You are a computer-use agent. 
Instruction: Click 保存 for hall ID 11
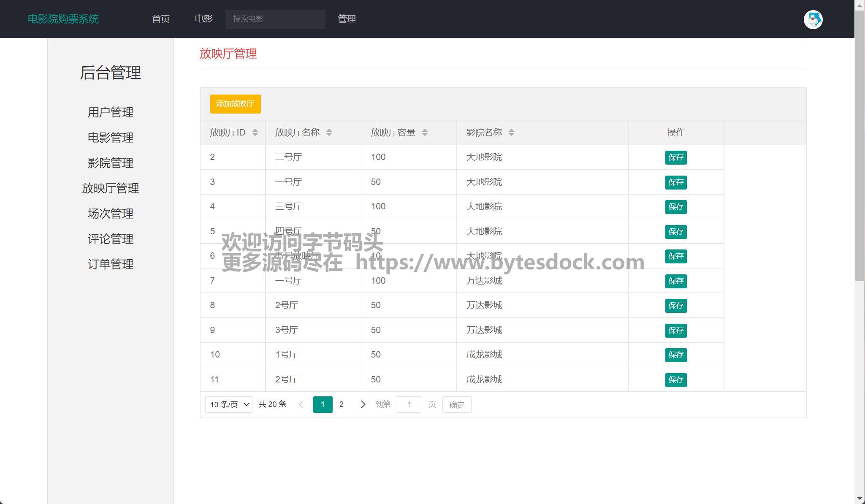pyautogui.click(x=675, y=380)
